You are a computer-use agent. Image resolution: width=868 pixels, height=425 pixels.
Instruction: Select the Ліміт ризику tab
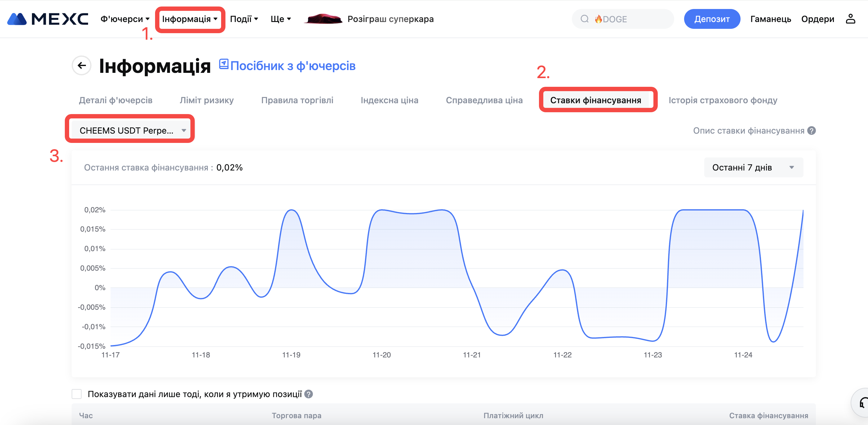(207, 100)
